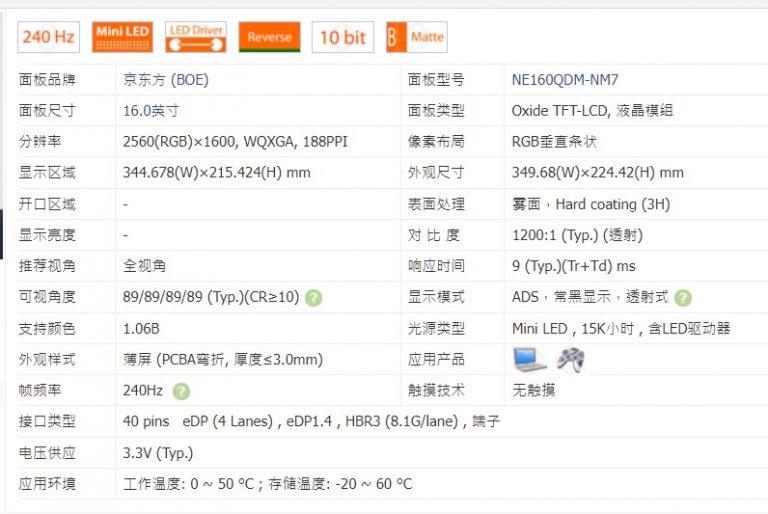The height and width of the screenshot is (514, 768).
Task: Select the supported colors value 1.06B
Action: [141, 328]
